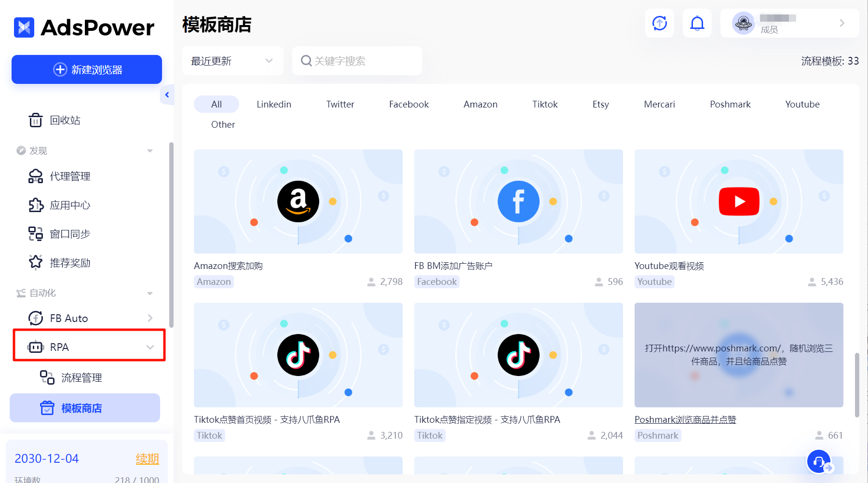Click the Youtube tag under Youtube观看视频
This screenshot has width=868, height=483.
(x=654, y=282)
